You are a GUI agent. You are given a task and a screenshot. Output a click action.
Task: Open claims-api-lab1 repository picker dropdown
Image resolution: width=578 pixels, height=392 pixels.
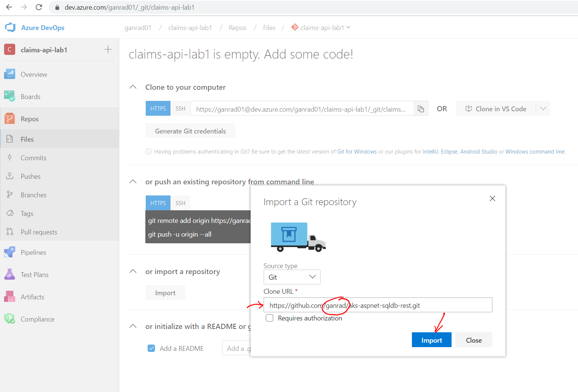321,27
